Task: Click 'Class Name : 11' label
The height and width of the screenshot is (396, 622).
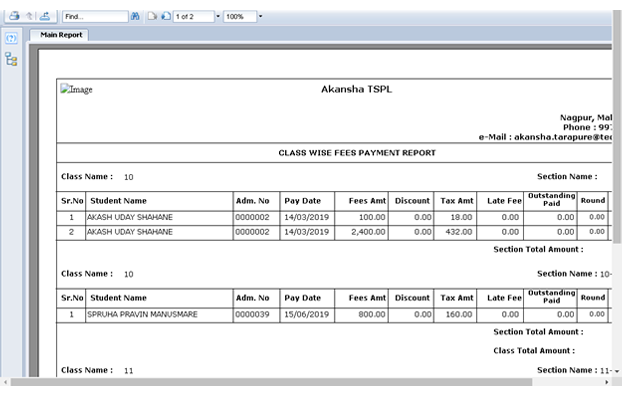Action: coord(97,370)
